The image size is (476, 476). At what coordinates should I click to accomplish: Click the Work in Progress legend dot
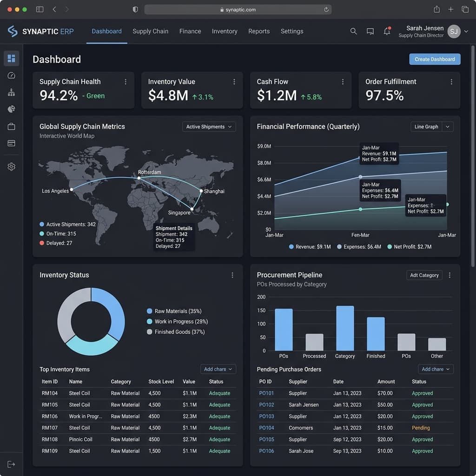149,322
